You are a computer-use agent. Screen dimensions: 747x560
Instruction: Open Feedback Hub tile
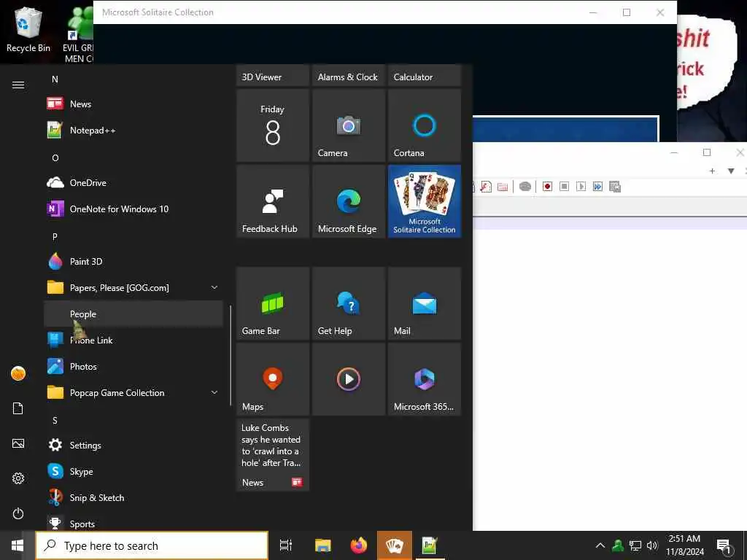(x=273, y=201)
